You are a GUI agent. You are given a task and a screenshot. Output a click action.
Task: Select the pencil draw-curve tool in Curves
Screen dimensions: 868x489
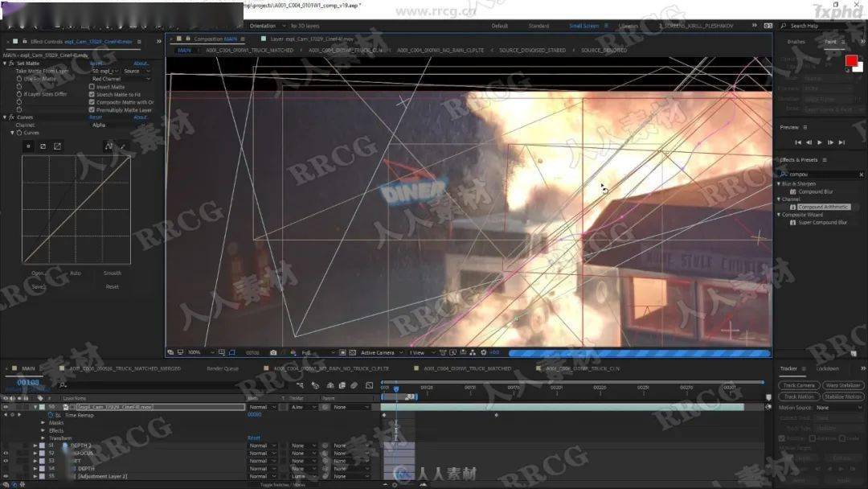click(122, 146)
